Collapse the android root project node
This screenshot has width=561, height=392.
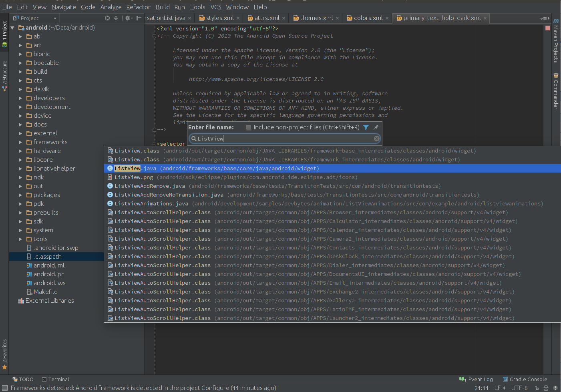click(12, 28)
